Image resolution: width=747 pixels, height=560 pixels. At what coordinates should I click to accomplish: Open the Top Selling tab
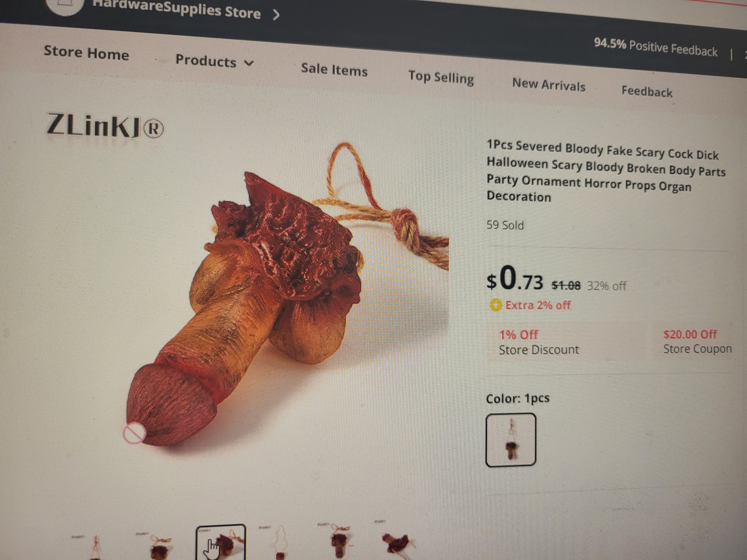[x=441, y=78]
